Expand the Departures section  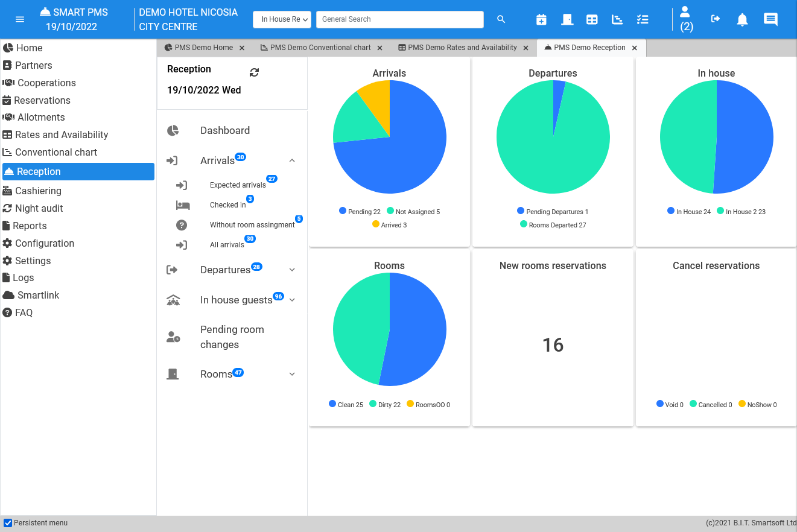coord(292,270)
